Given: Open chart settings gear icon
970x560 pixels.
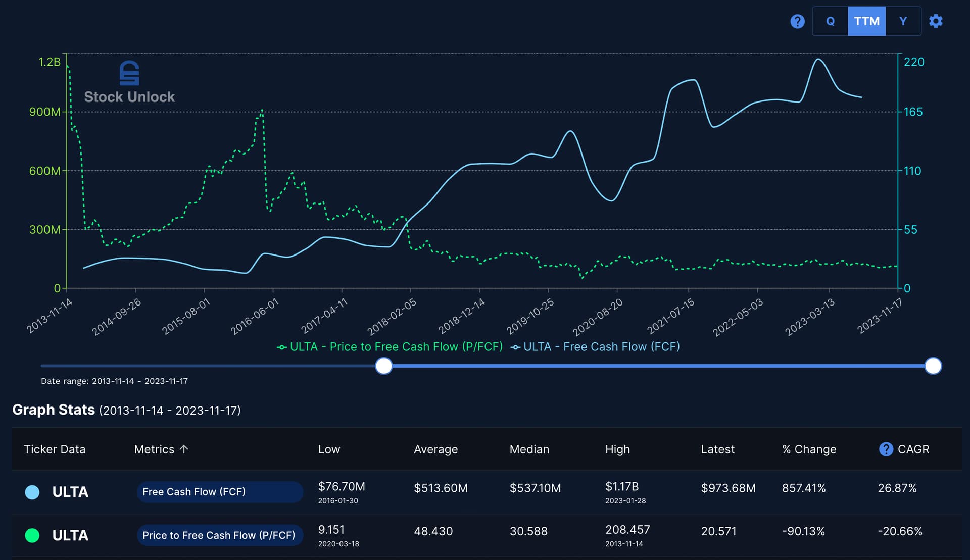Looking at the screenshot, I should click(936, 21).
